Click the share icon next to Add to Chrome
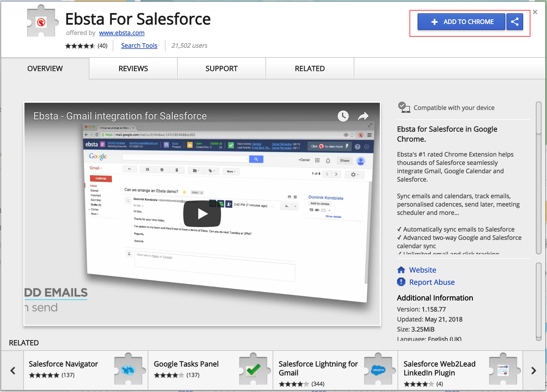 pyautogui.click(x=515, y=22)
